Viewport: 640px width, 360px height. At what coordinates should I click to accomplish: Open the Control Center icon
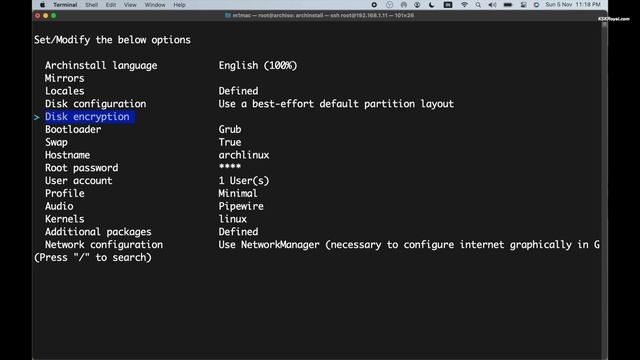click(x=523, y=5)
